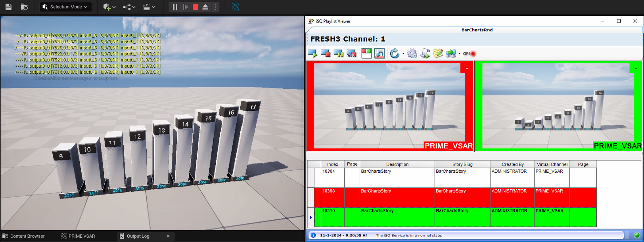The image size is (644, 242).
Task: Open the gear with clock settings icon
Action: tap(412, 53)
